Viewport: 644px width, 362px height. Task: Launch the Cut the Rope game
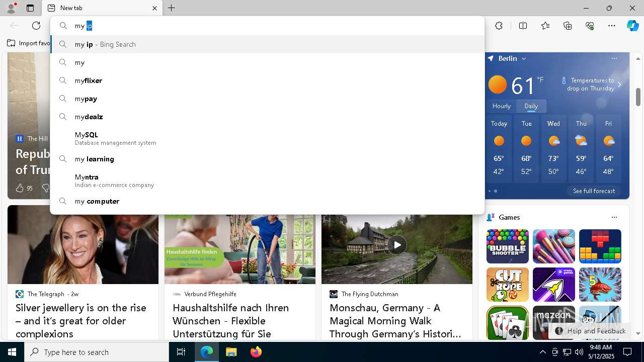[x=508, y=285]
